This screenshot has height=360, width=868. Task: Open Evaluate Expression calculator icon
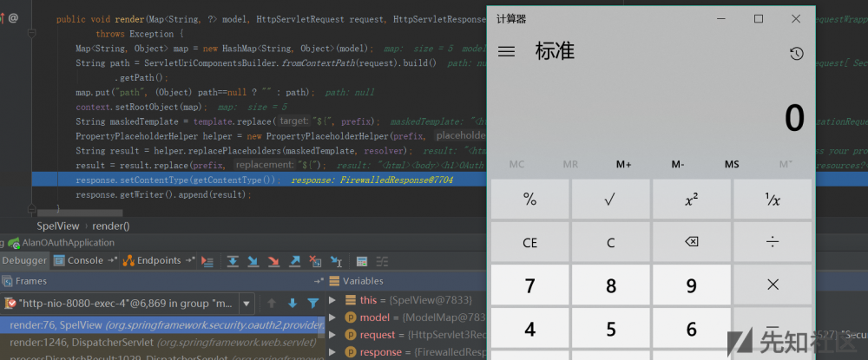[361, 261]
